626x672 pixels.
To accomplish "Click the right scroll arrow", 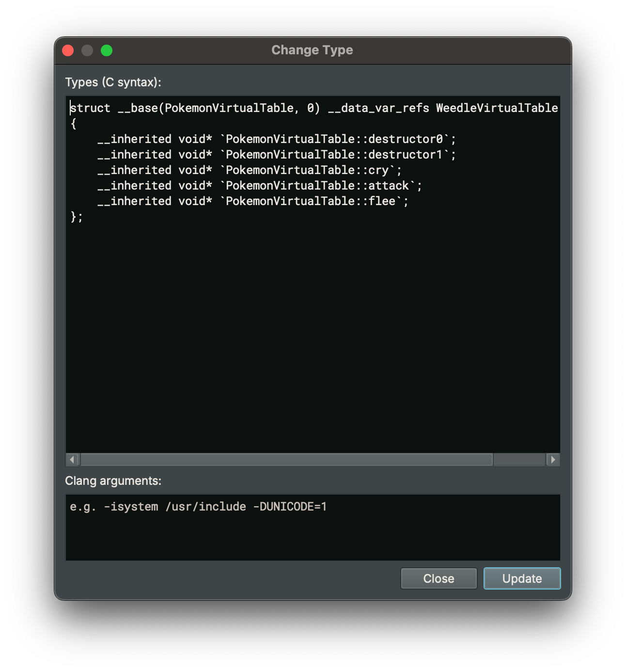I will pyautogui.click(x=553, y=459).
